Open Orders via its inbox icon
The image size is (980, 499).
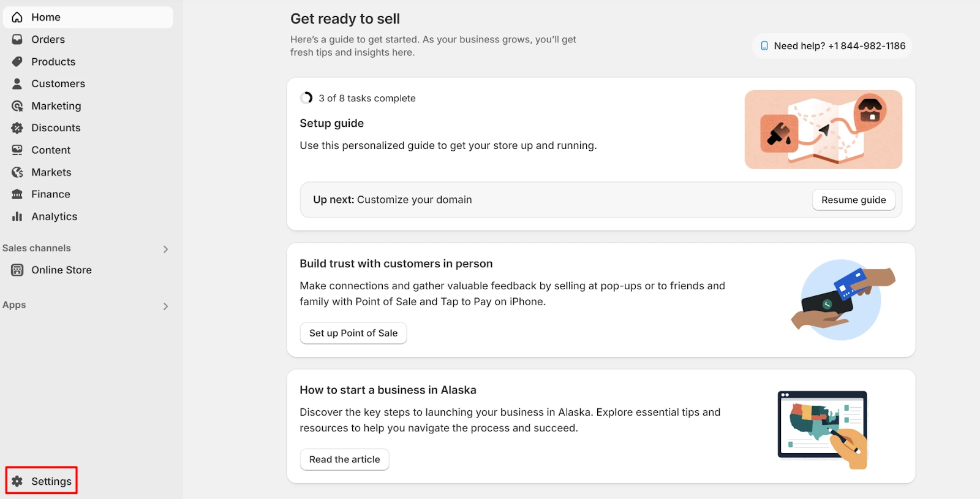[x=17, y=39]
